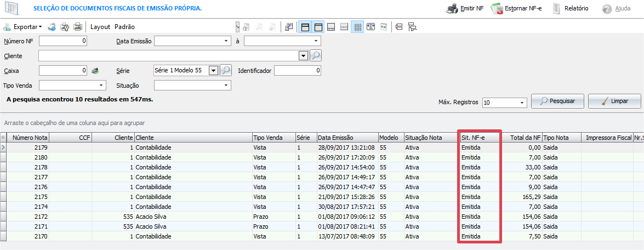Sort by Número Nota column header
The image size is (644, 250).
[x=28, y=138]
